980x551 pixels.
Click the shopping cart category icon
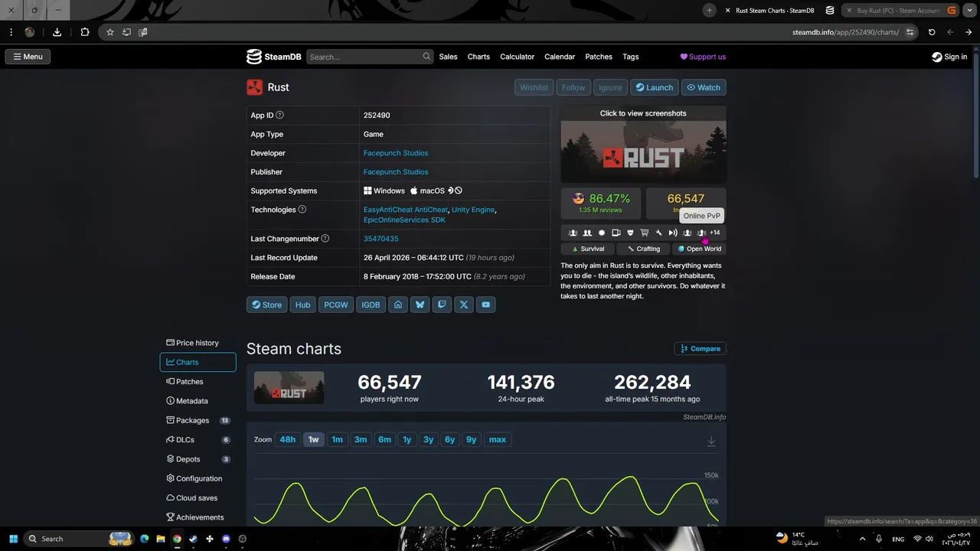(645, 233)
